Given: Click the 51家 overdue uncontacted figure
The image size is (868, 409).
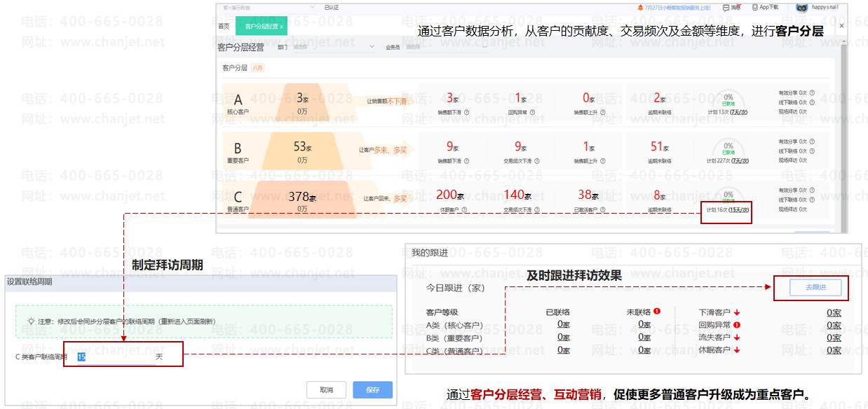Looking at the screenshot, I should (x=658, y=146).
